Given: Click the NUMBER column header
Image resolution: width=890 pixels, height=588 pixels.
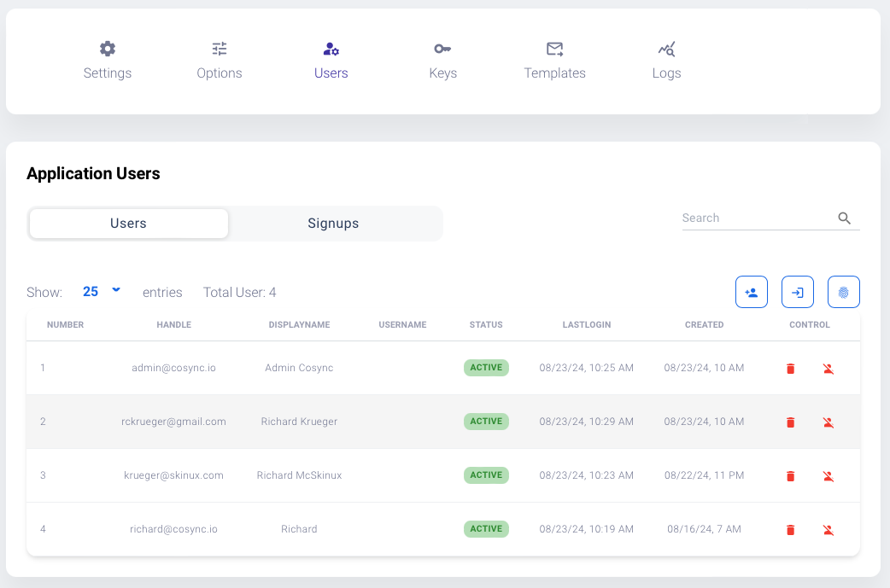Looking at the screenshot, I should tap(65, 325).
